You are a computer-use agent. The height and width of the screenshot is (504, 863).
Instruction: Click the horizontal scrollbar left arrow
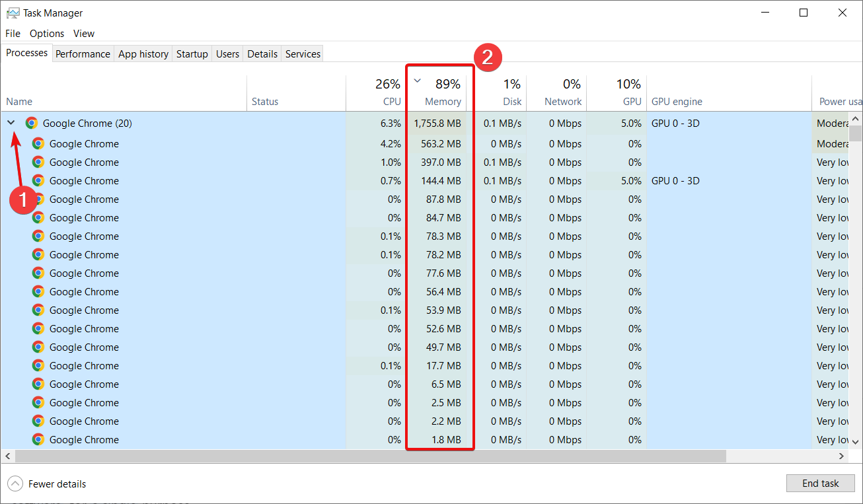[7, 456]
